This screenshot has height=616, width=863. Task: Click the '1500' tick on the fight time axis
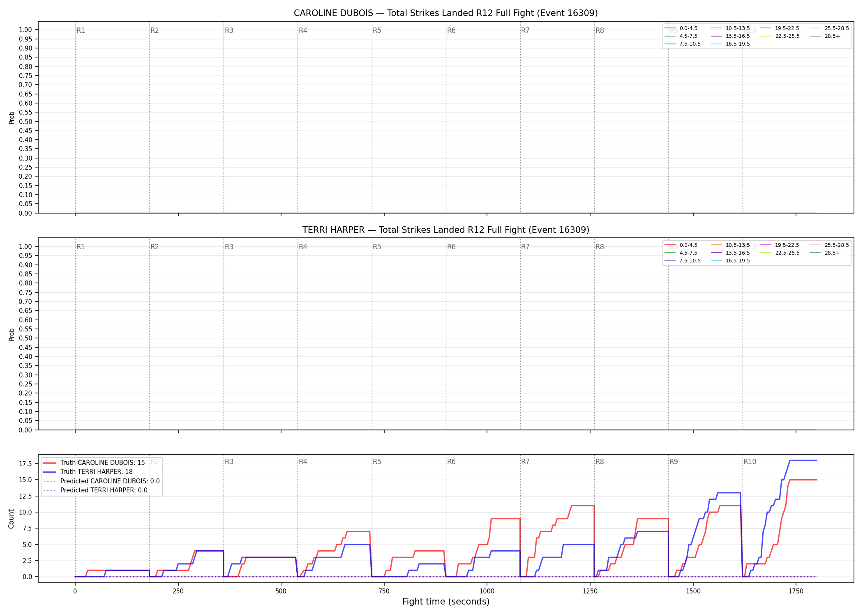click(693, 591)
